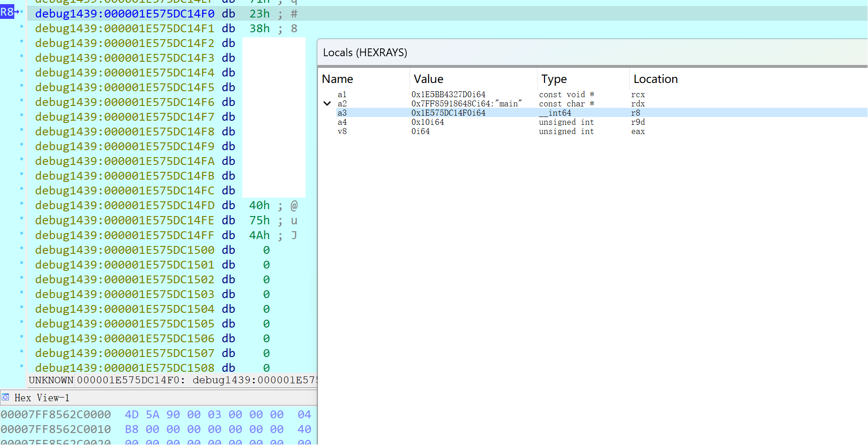Toggle the breakpoint dot beside address 000001E575DC1504

tap(21, 307)
